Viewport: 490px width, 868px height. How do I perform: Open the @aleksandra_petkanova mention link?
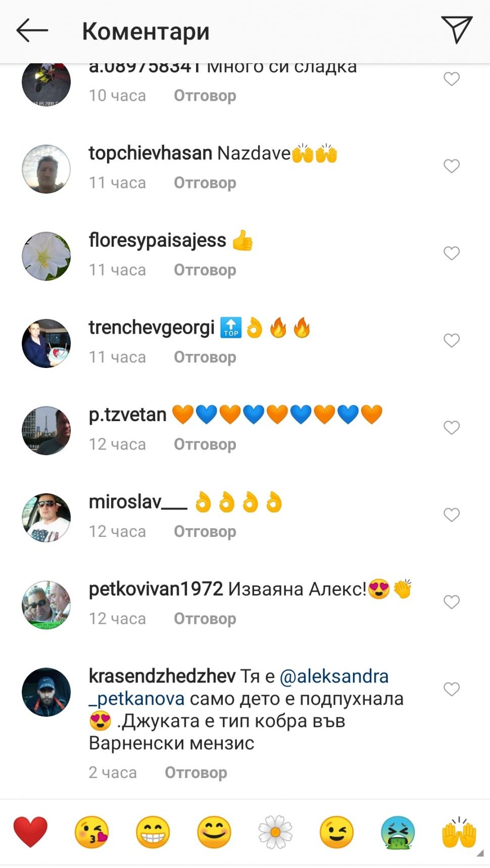[239, 687]
